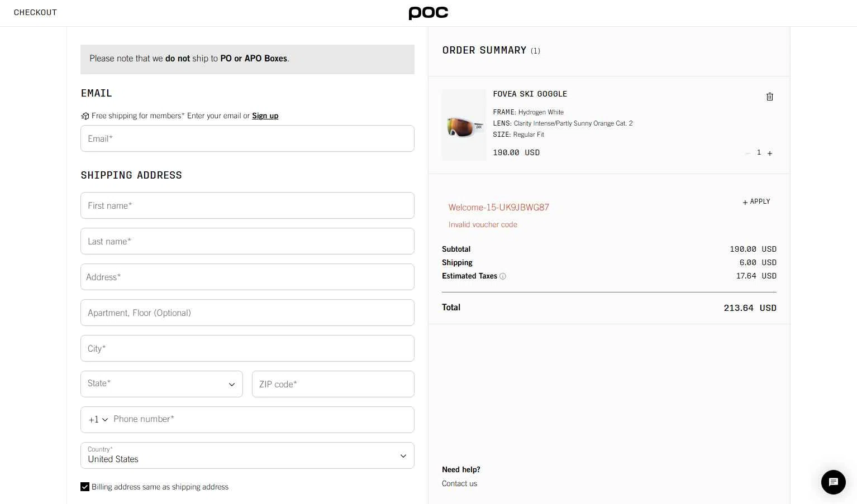Click the Last name field
The image size is (857, 504).
point(247,241)
